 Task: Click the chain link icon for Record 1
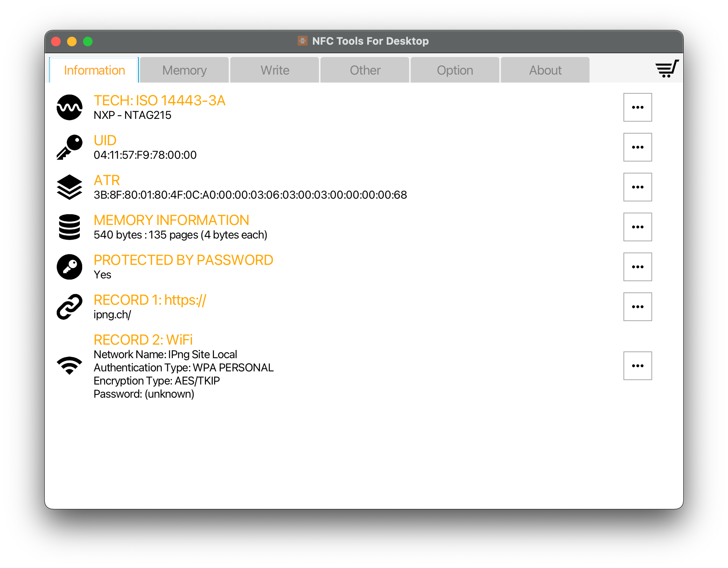coord(69,307)
